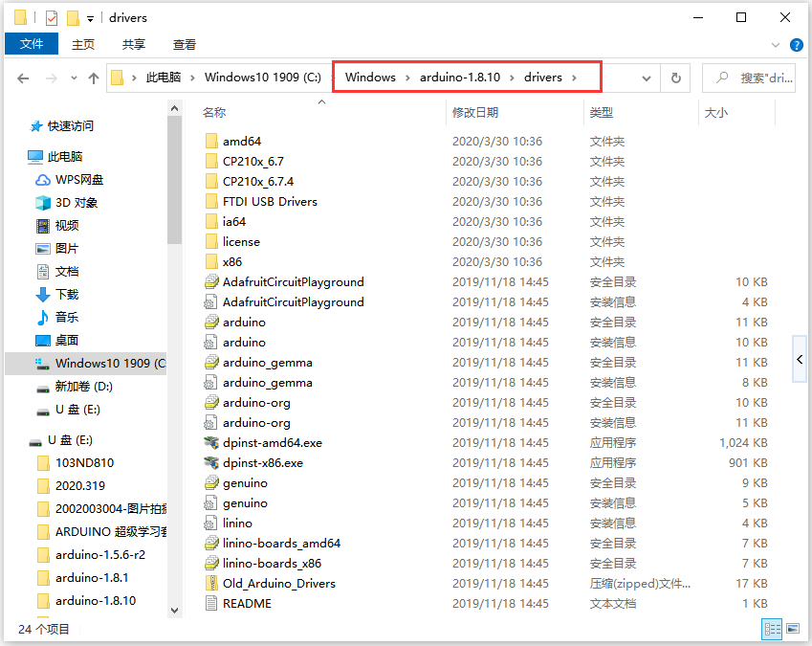Expand the chevron after arduino-1.8.10 in the path
The height and width of the screenshot is (646, 812).
pos(512,78)
